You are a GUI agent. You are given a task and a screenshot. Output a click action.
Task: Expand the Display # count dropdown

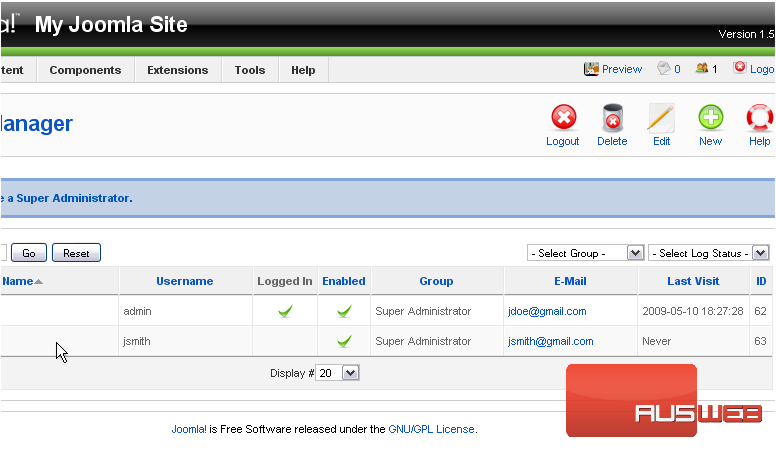point(339,373)
